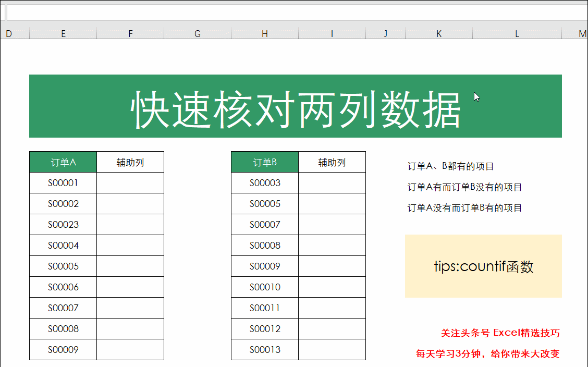Select the 辅助列 header beside 订单B
Image resolution: width=588 pixels, height=367 pixels.
(x=332, y=162)
